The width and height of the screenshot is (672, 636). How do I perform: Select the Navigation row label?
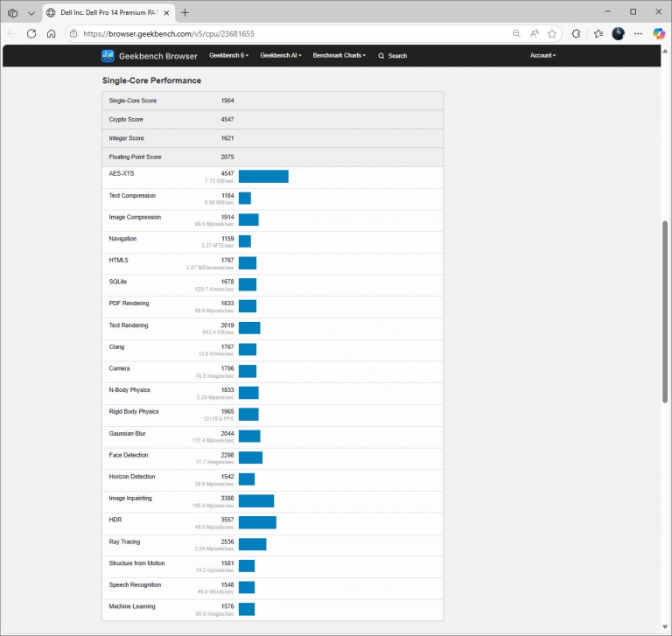click(122, 239)
